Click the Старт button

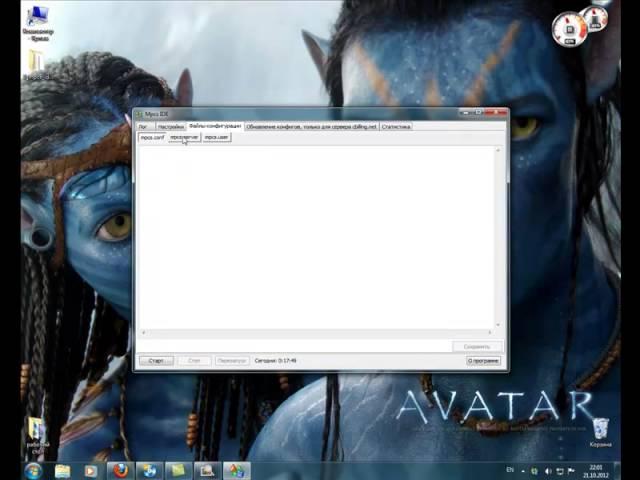[156, 361]
